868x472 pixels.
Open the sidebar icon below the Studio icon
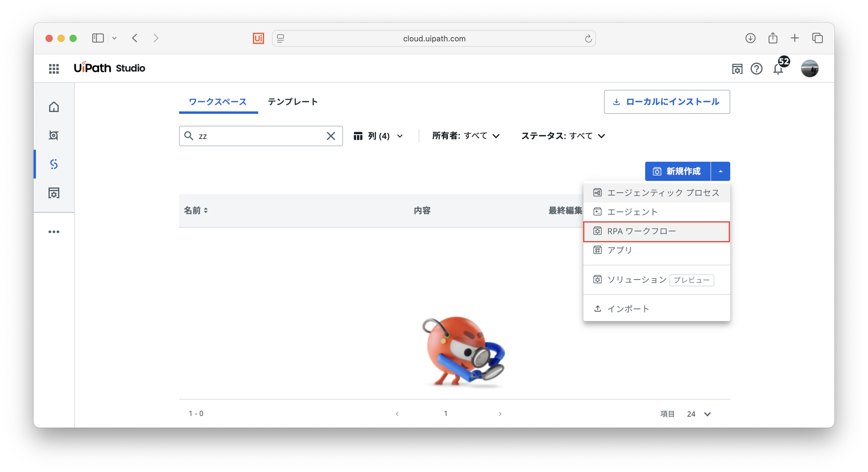click(54, 193)
